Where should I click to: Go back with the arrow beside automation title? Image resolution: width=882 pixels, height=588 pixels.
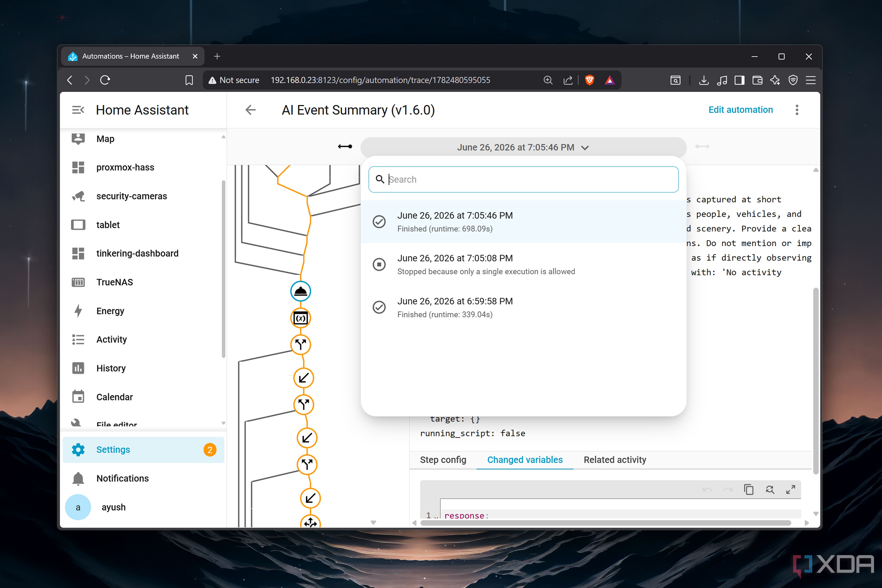251,110
